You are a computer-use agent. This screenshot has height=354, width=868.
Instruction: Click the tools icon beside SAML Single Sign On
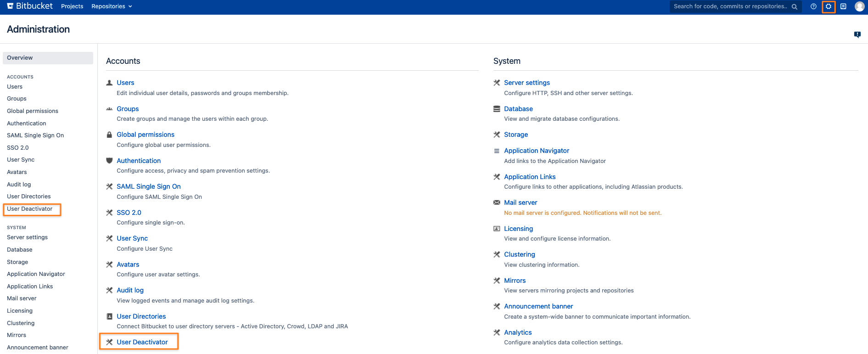109,186
